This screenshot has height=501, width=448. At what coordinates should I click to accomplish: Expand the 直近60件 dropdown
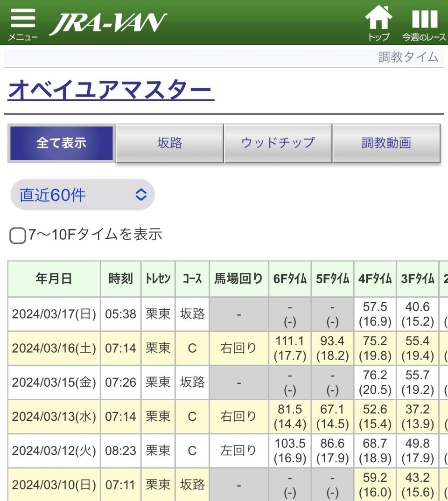pos(83,195)
